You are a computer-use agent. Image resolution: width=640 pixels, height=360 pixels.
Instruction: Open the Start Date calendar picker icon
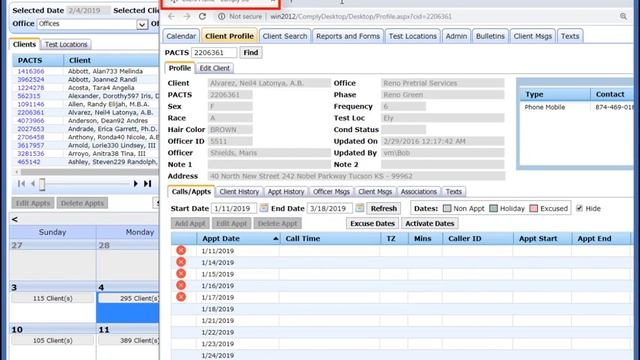coord(264,208)
